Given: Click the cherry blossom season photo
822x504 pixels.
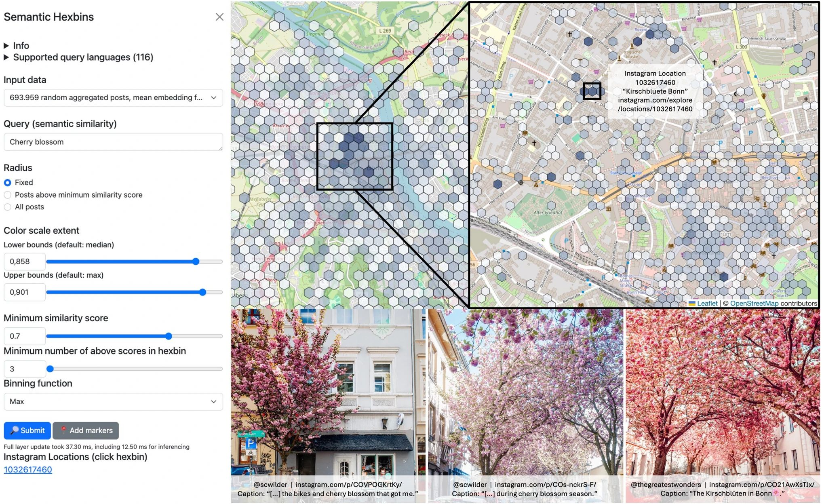Looking at the screenshot, I should [x=525, y=406].
